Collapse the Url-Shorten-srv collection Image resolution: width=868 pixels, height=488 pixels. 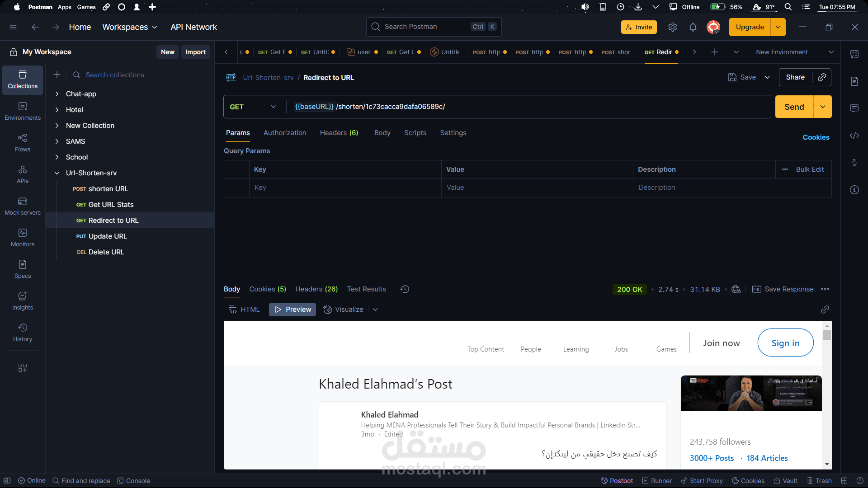pyautogui.click(x=57, y=173)
